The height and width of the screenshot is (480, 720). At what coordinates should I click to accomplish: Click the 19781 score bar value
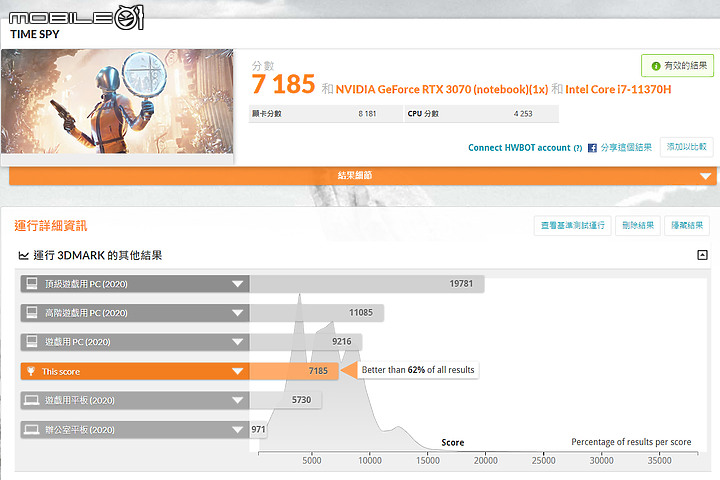(461, 283)
